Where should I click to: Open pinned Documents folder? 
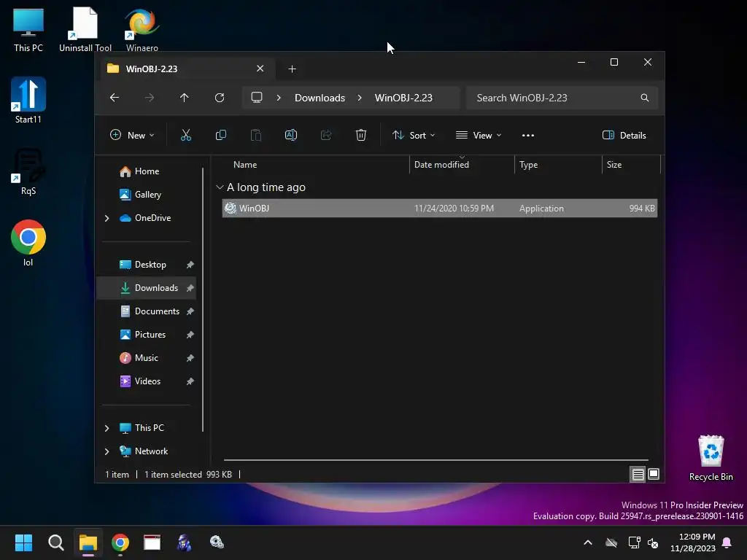tap(149, 311)
